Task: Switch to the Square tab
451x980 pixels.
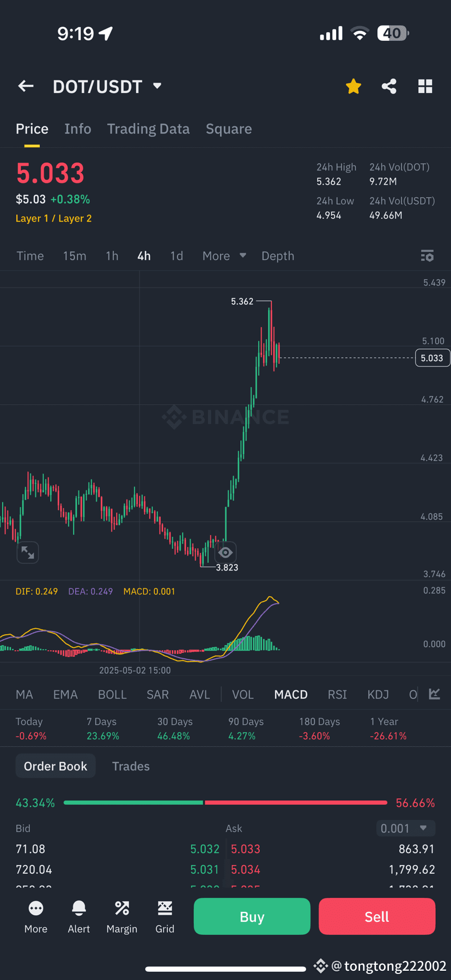Action: click(229, 129)
